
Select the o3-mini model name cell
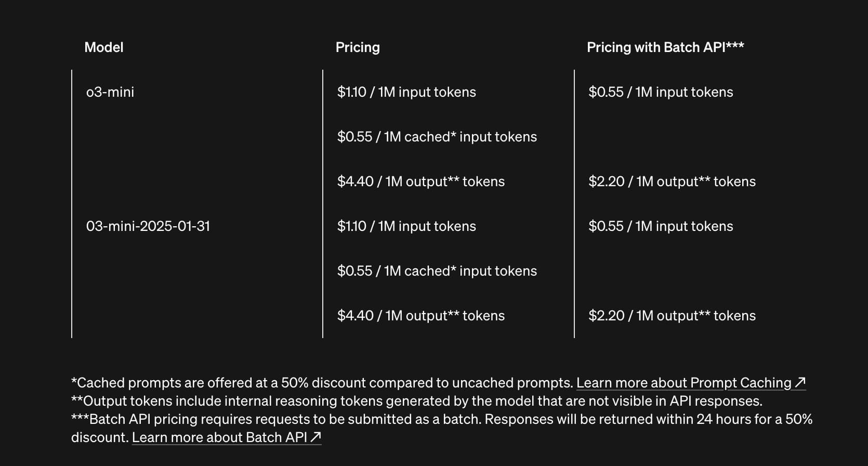point(110,92)
